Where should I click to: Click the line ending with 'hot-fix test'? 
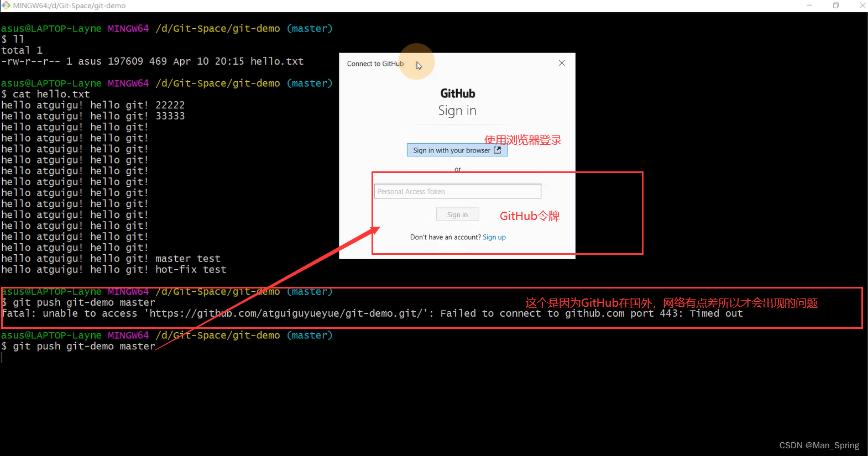click(x=114, y=270)
